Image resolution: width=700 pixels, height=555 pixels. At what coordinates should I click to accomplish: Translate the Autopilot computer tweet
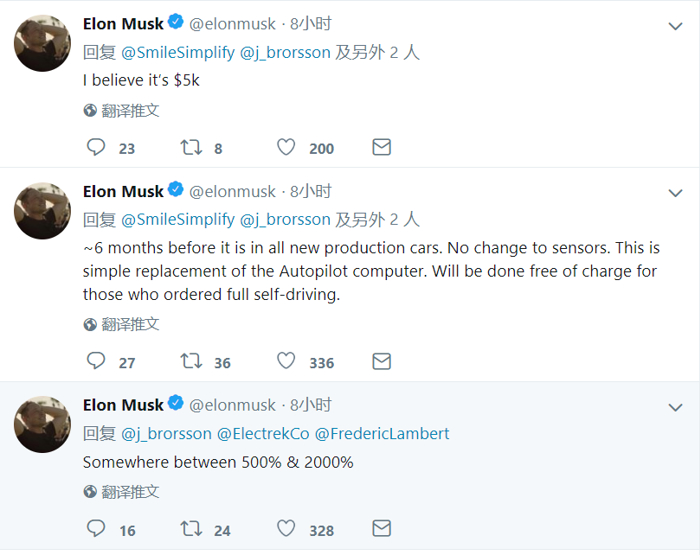coord(122,324)
